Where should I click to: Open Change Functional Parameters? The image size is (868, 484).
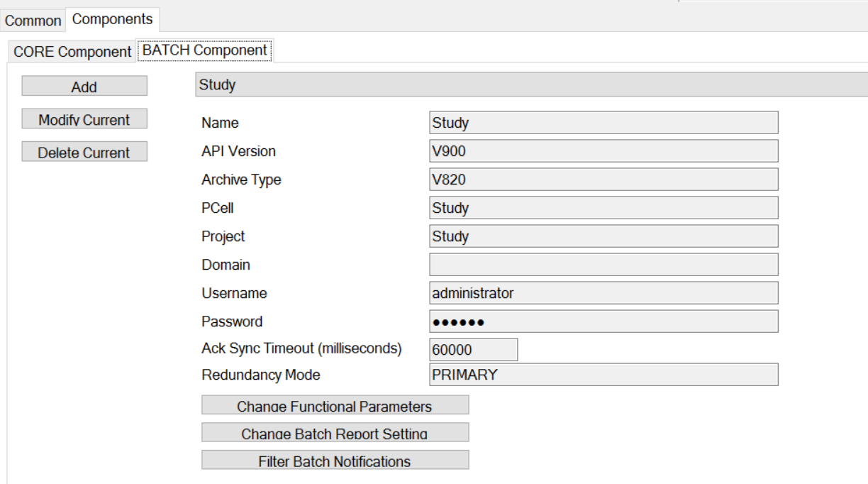point(335,406)
